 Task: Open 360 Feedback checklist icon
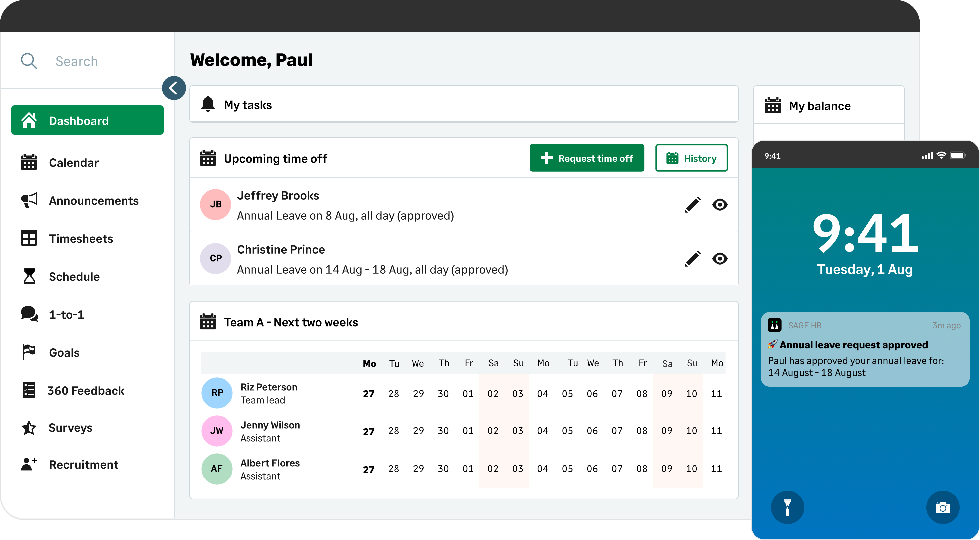tap(29, 390)
